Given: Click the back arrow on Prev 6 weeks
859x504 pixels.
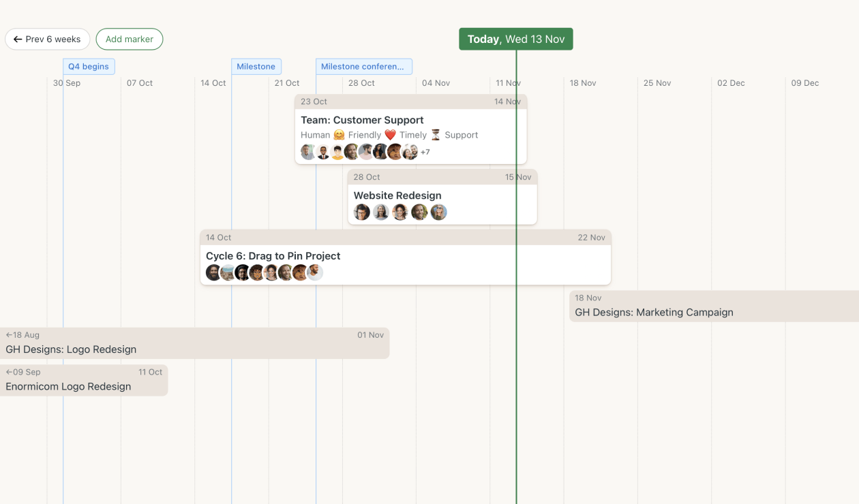Looking at the screenshot, I should (x=16, y=39).
